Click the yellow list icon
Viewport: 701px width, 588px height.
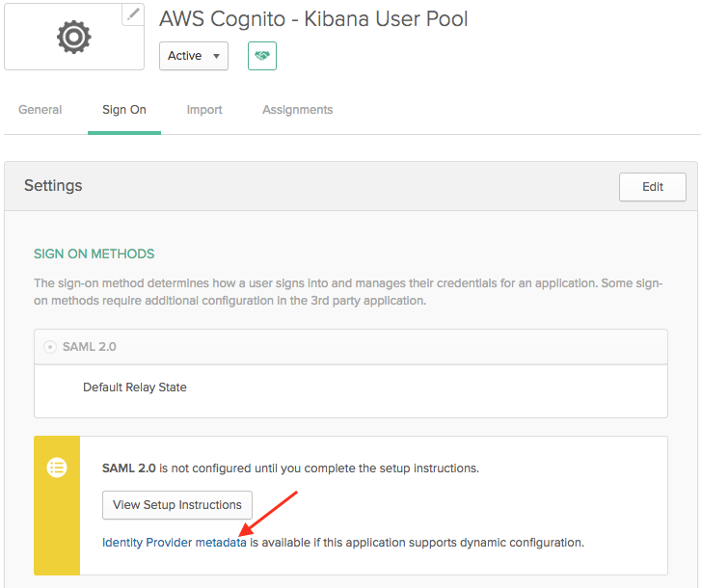57,468
